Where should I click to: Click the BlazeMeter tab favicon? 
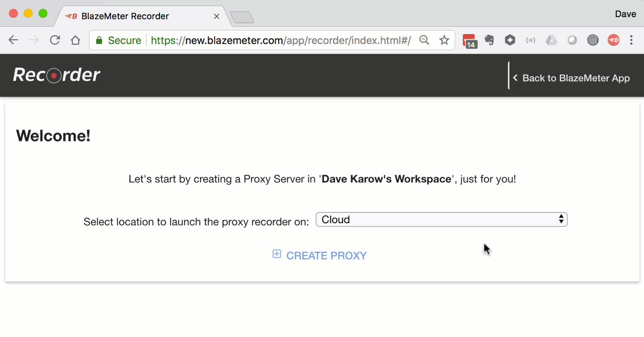71,16
